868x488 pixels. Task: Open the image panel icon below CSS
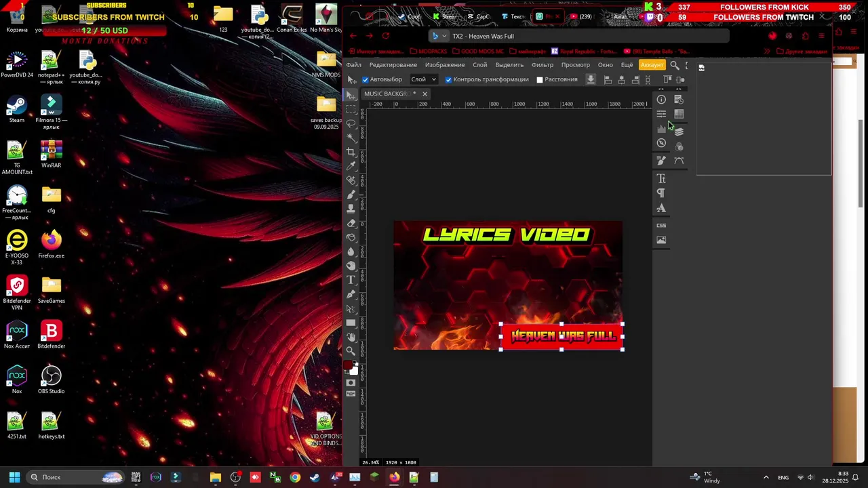(661, 240)
